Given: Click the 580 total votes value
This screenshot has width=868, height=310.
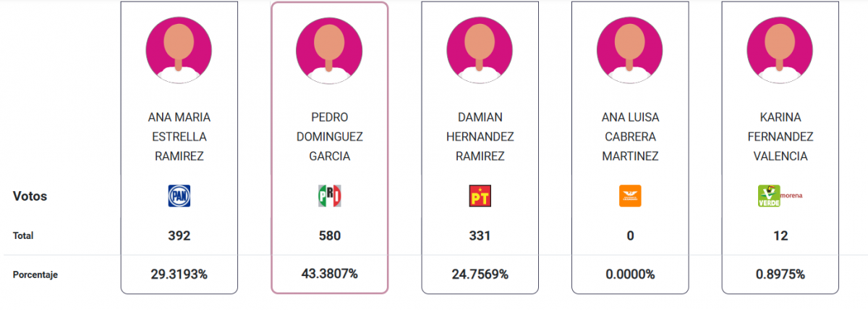Looking at the screenshot, I should pyautogui.click(x=329, y=236).
